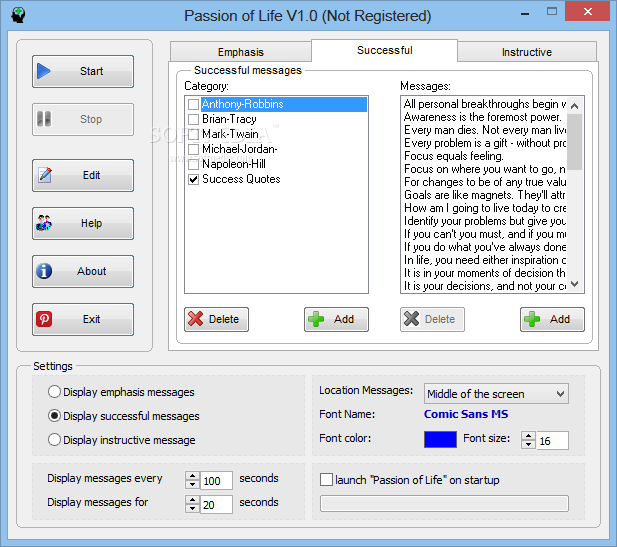Select message 'Focus equals feeling.'

(484, 156)
